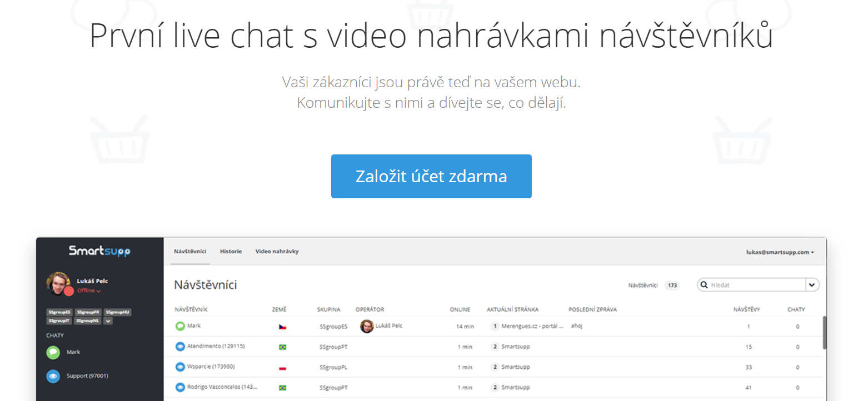Switch to the Návštěvníci tab
Screen dimensions: 868x401
[190, 252]
